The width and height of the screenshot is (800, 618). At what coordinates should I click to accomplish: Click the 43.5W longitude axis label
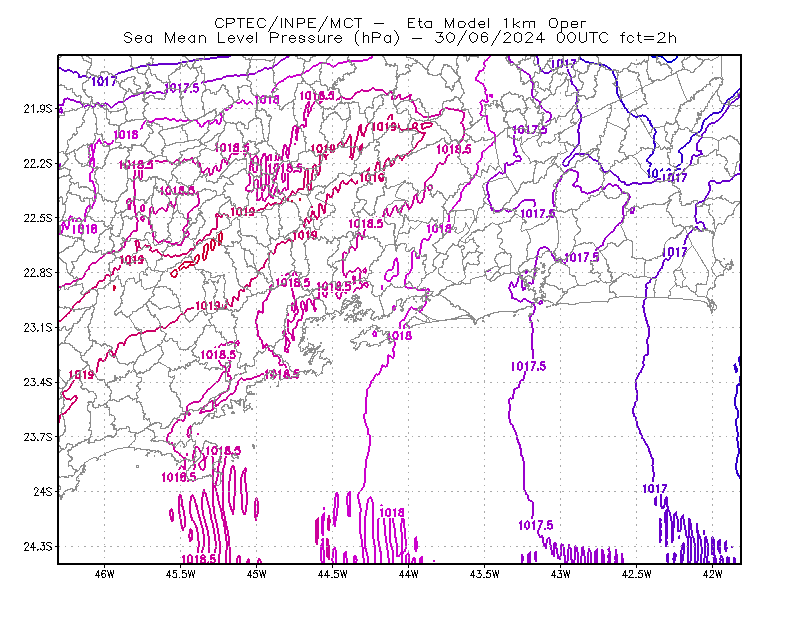click(485, 574)
